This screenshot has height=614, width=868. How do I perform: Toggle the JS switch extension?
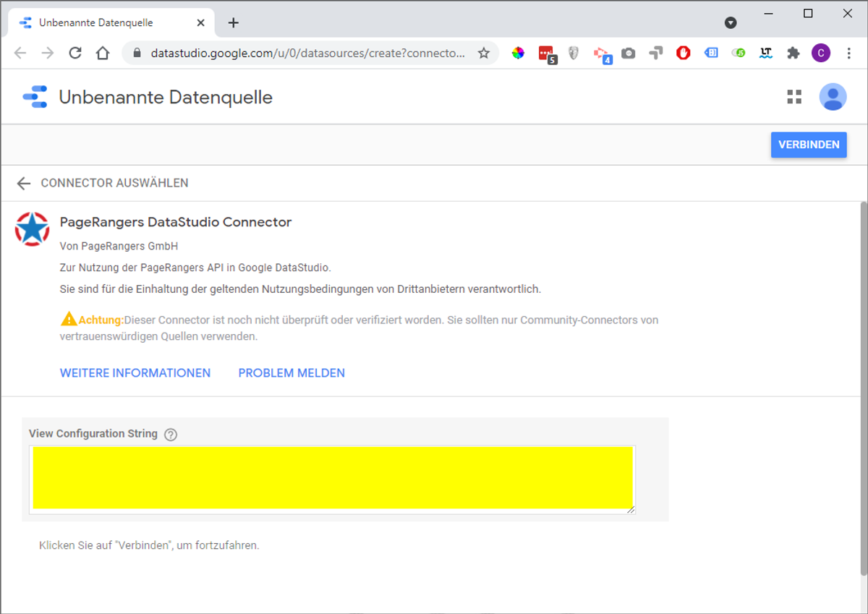point(739,53)
